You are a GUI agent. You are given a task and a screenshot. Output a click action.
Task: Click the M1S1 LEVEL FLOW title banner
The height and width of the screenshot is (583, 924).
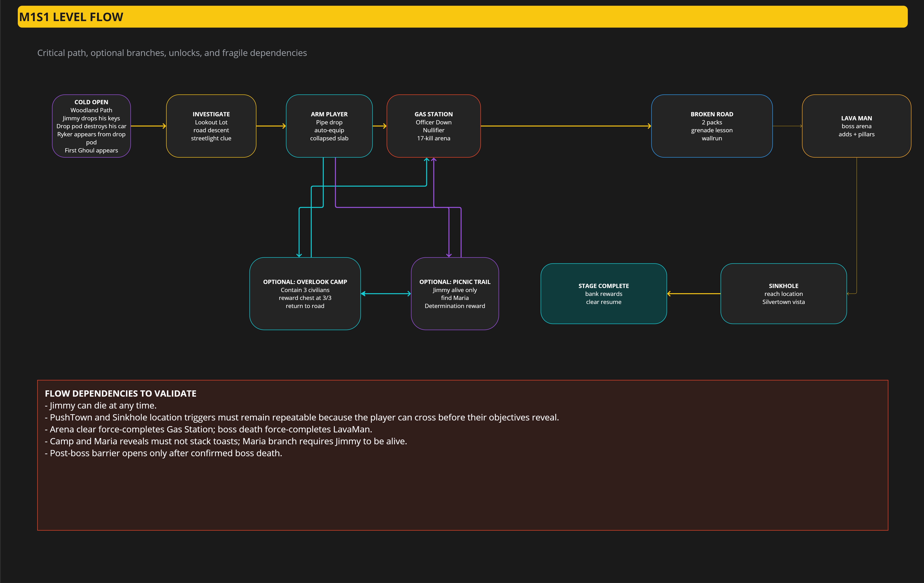(462, 17)
